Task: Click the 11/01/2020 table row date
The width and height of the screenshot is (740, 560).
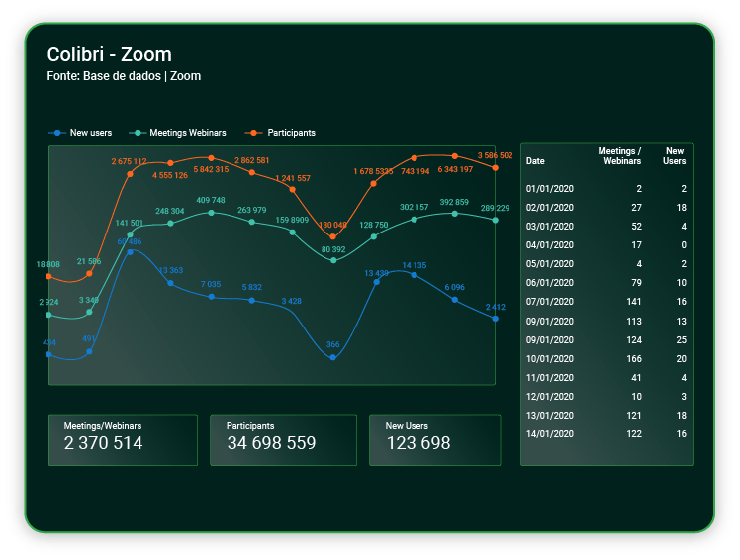Action: tap(550, 378)
